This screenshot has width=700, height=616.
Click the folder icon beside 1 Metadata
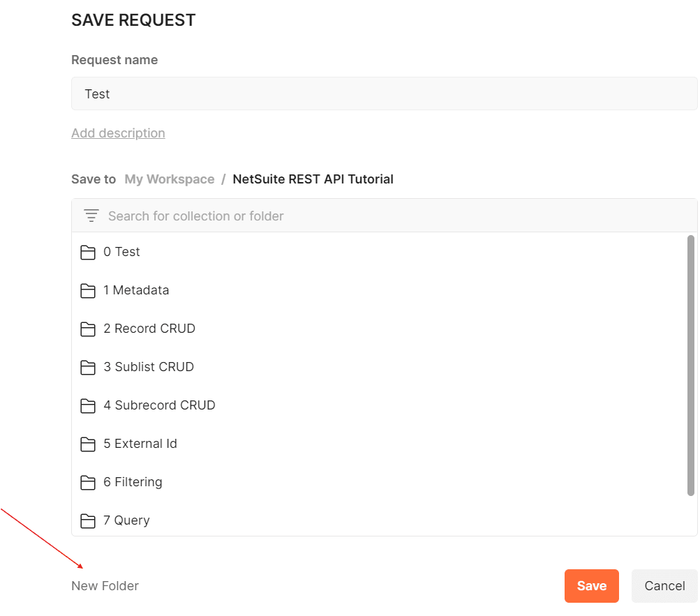point(87,290)
